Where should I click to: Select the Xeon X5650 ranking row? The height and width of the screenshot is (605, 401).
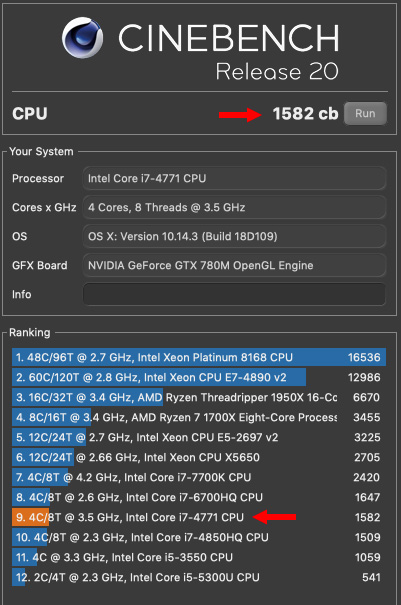199,458
